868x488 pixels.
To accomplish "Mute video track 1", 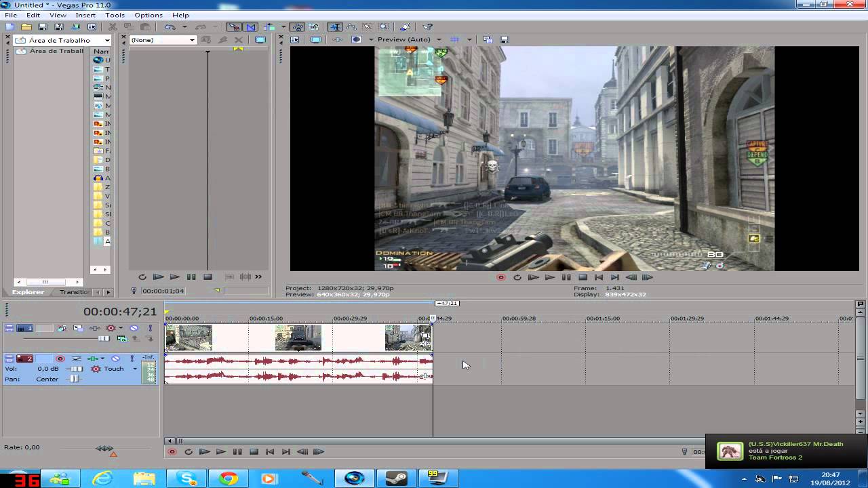I will 134,328.
